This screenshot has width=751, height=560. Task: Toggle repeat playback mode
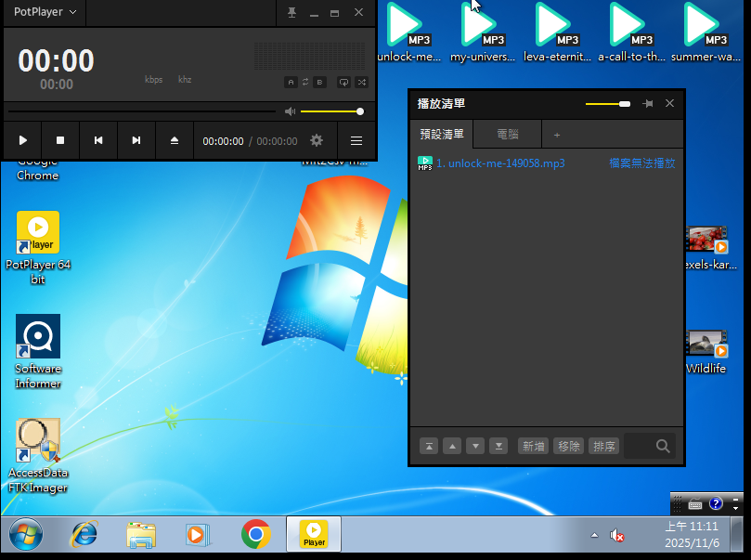pyautogui.click(x=343, y=83)
